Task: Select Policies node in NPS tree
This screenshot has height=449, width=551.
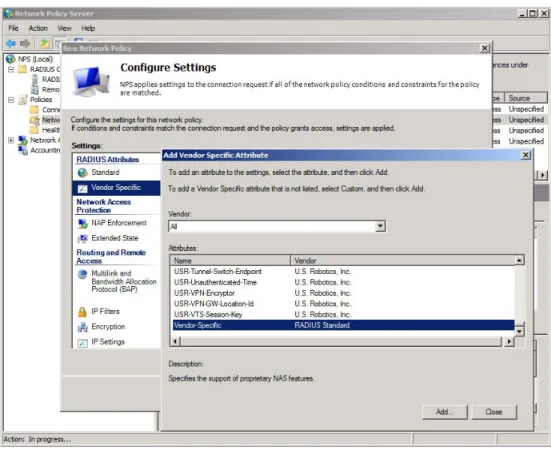Action: (41, 99)
